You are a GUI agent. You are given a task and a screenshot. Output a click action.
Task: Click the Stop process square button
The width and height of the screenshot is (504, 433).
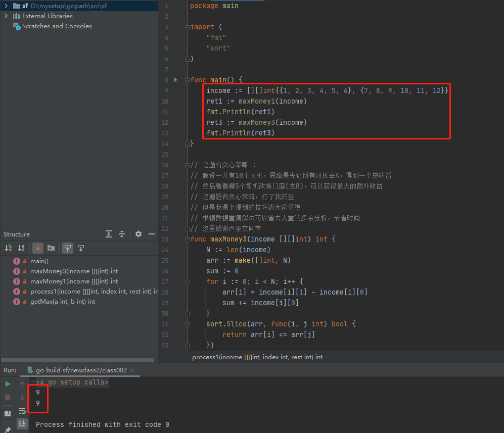click(x=8, y=397)
